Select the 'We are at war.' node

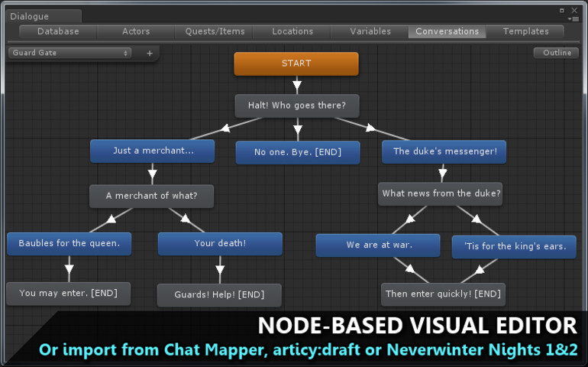click(x=378, y=245)
